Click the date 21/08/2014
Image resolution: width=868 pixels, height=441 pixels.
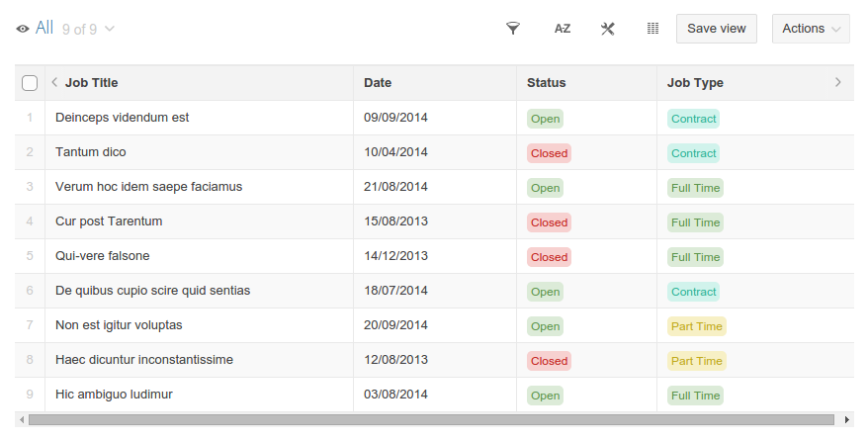(395, 187)
